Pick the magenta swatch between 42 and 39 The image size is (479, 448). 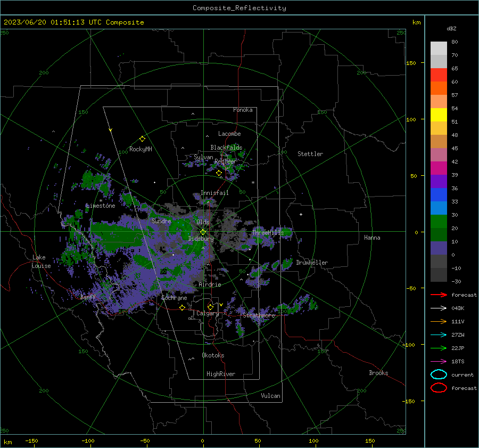tap(439, 168)
